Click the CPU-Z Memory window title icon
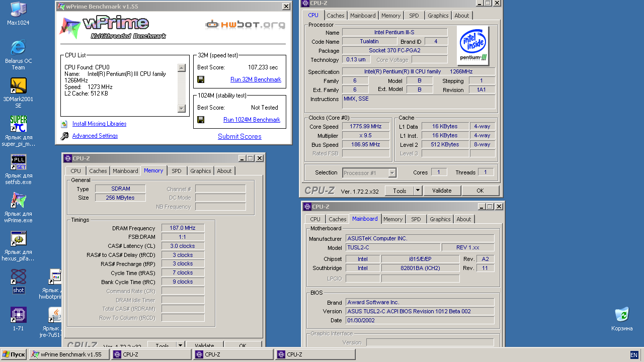The width and height of the screenshot is (644, 362). pyautogui.click(x=68, y=158)
